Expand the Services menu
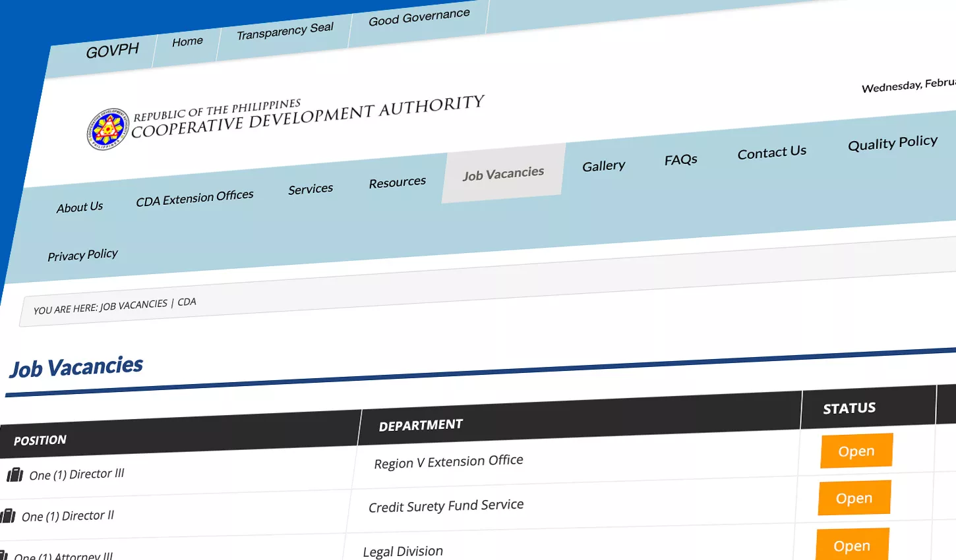The image size is (956, 560). click(311, 188)
